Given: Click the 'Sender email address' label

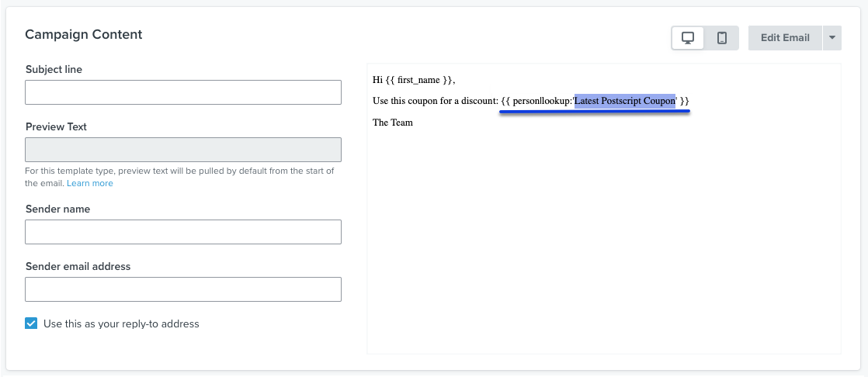Looking at the screenshot, I should click(x=78, y=267).
